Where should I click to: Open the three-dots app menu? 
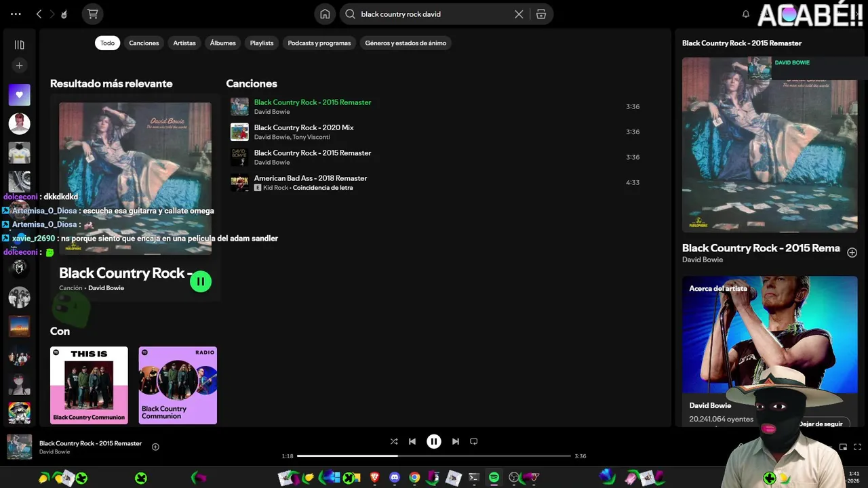click(x=16, y=14)
